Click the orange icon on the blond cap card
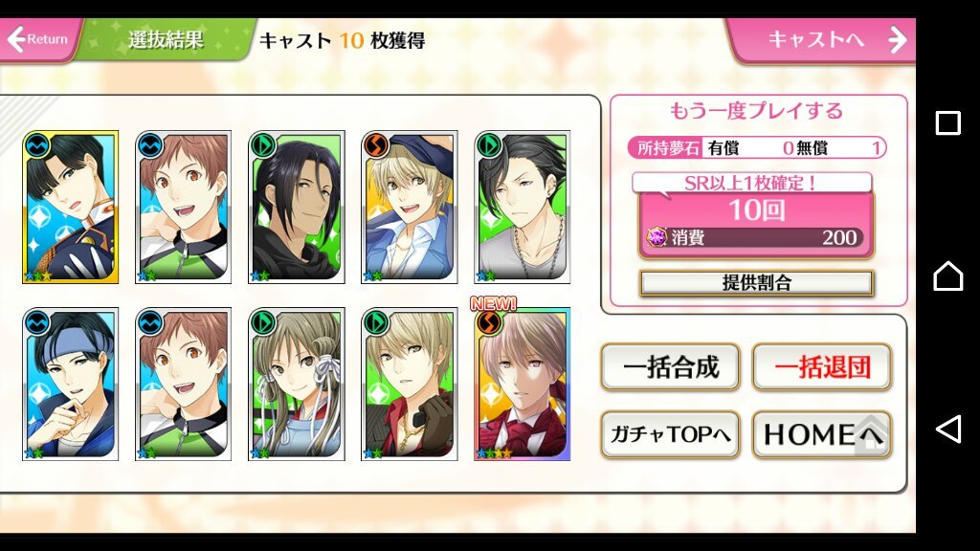The width and height of the screenshot is (980, 551). pyautogui.click(x=375, y=145)
